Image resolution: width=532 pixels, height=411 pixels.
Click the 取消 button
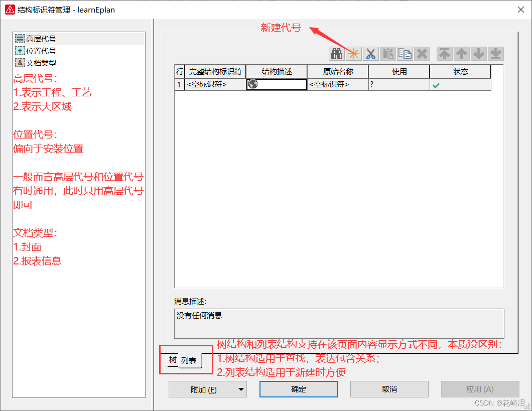coord(389,389)
